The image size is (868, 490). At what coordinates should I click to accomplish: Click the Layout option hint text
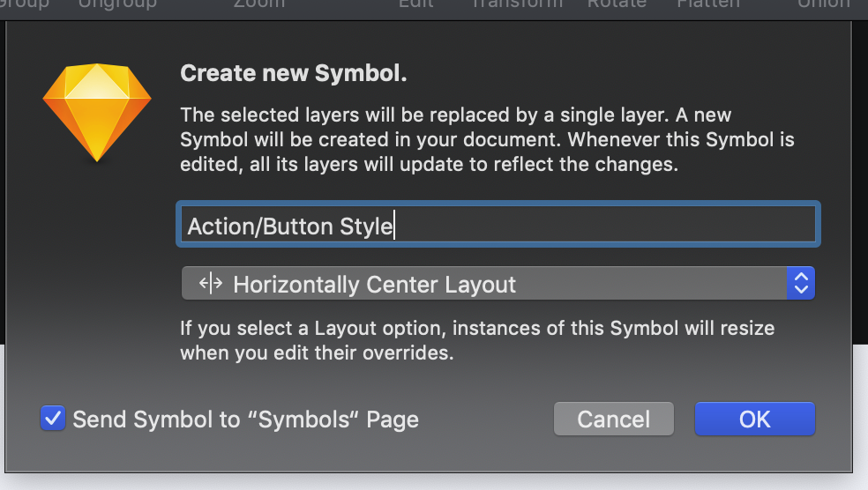476,340
